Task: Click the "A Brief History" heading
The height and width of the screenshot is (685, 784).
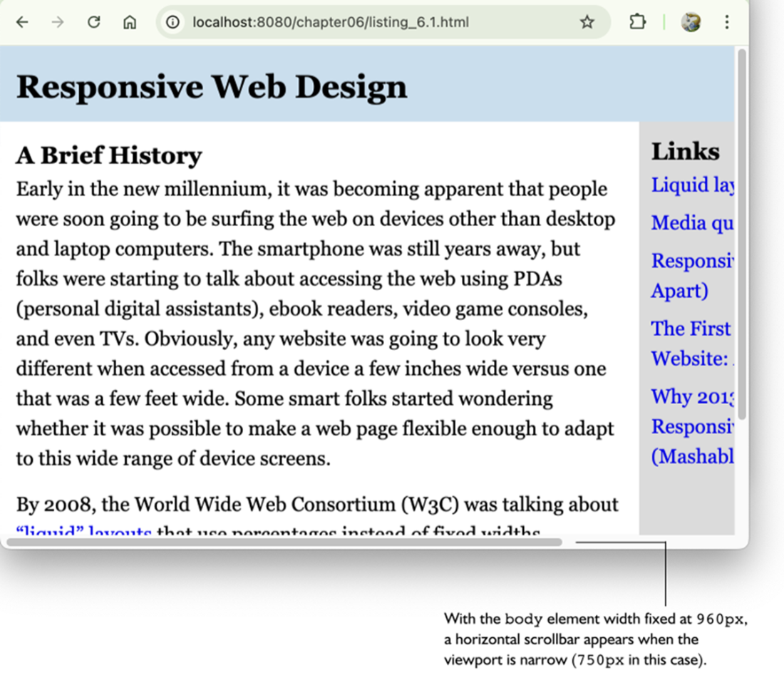Action: [109, 155]
